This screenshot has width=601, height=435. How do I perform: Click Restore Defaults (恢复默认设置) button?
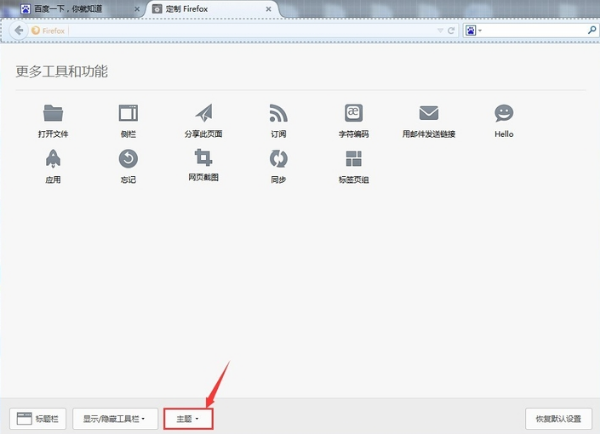pos(558,419)
